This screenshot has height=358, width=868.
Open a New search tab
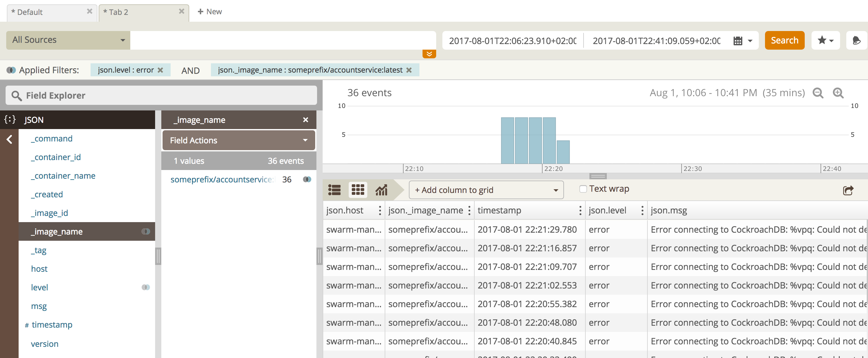pos(210,11)
